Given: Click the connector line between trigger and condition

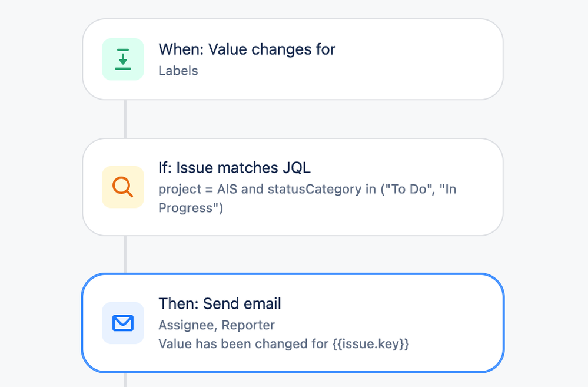Looking at the screenshot, I should click(125, 119).
